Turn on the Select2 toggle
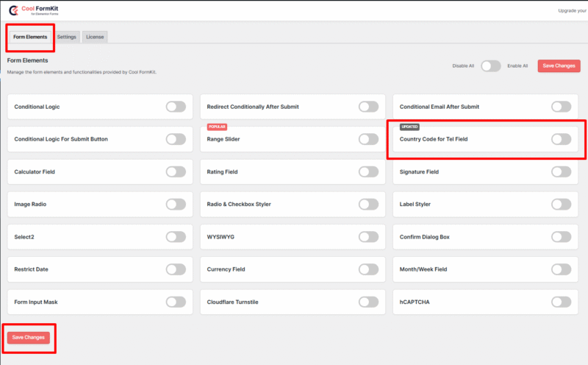The height and width of the screenshot is (365, 588). 176,237
